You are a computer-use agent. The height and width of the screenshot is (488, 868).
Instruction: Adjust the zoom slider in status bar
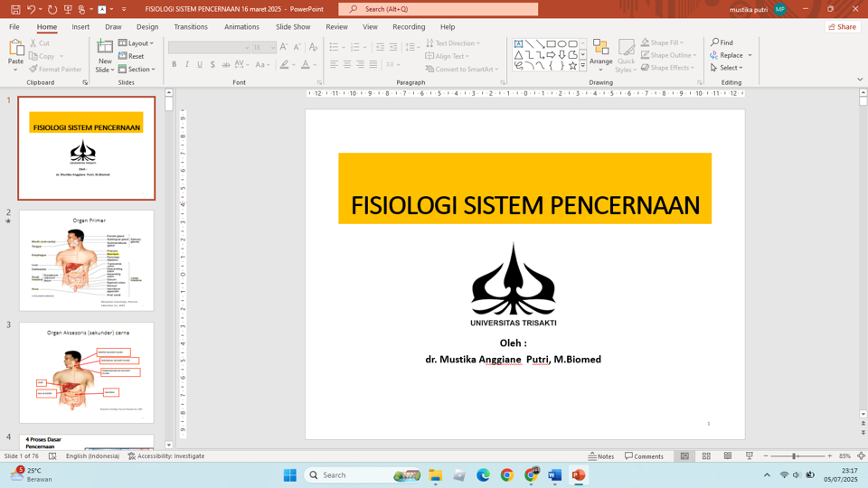(x=795, y=455)
